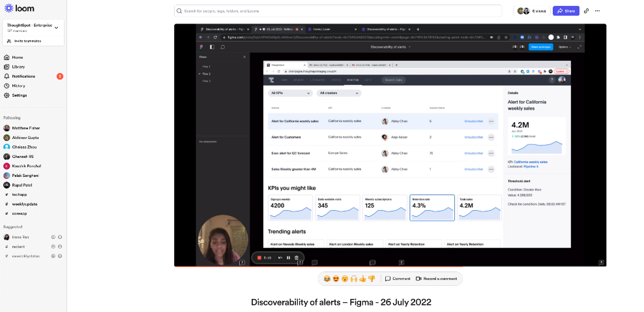Open Options dropdown in recorded Figma window
The image size is (644, 312).
tap(564, 47)
